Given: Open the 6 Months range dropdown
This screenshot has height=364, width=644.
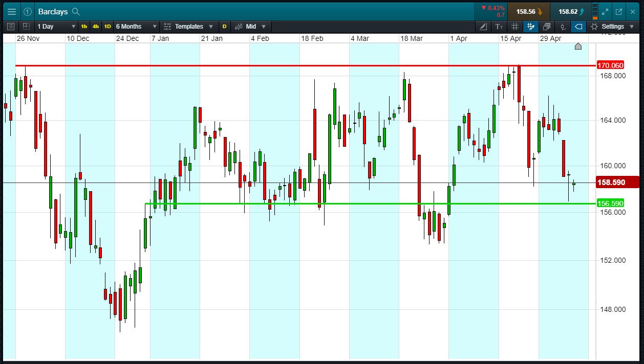Looking at the screenshot, I should click(x=136, y=27).
